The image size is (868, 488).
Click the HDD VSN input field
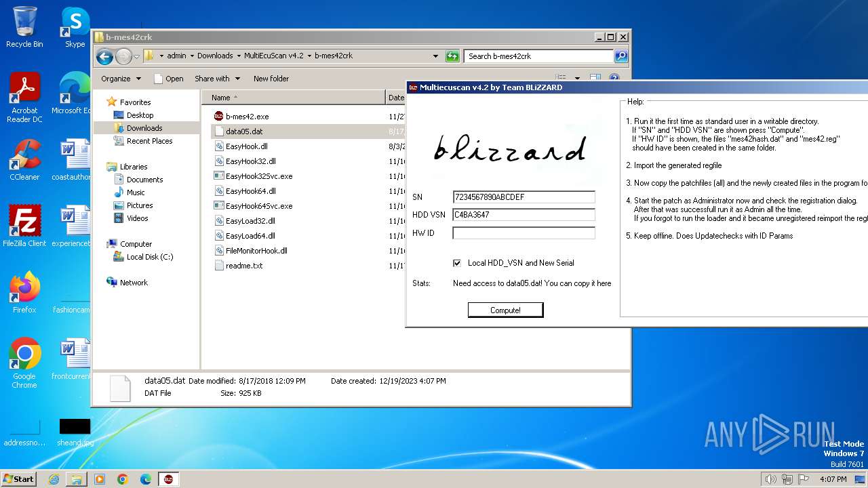coord(524,215)
